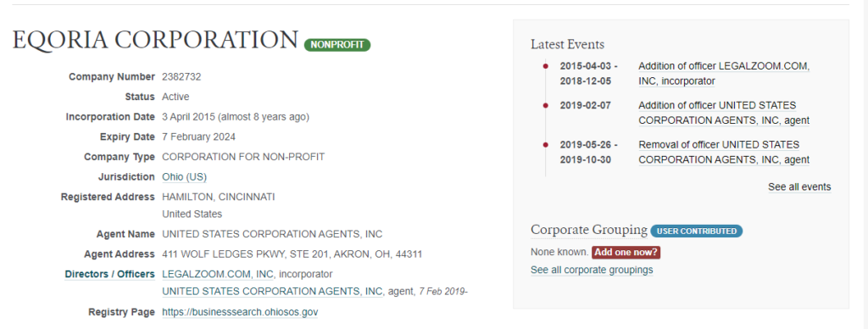Open Removal of officer UNITED STATES event
This screenshot has width=868, height=329.
[724, 153]
